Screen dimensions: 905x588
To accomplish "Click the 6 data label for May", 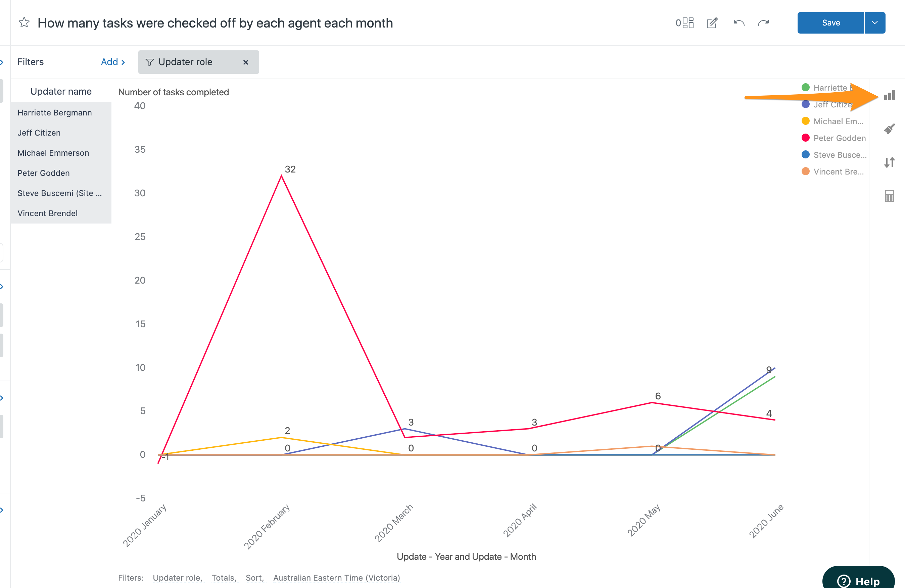I will tap(658, 396).
